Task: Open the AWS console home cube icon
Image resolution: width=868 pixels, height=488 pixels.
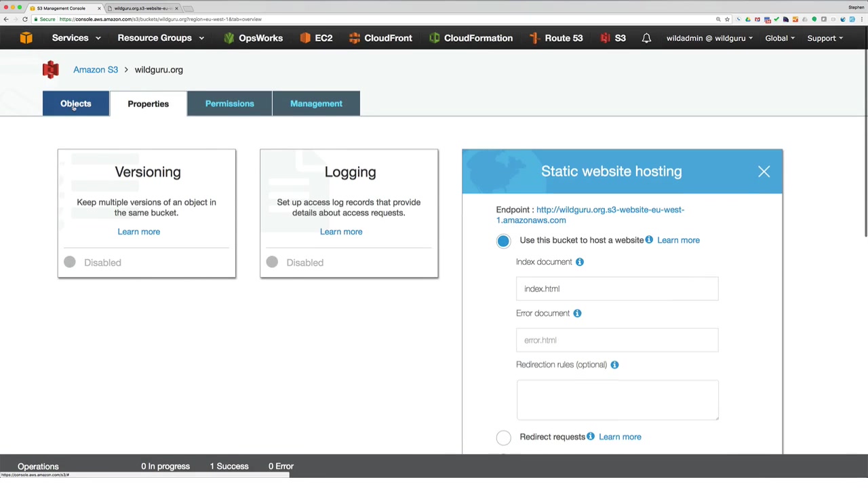Action: coord(26,39)
